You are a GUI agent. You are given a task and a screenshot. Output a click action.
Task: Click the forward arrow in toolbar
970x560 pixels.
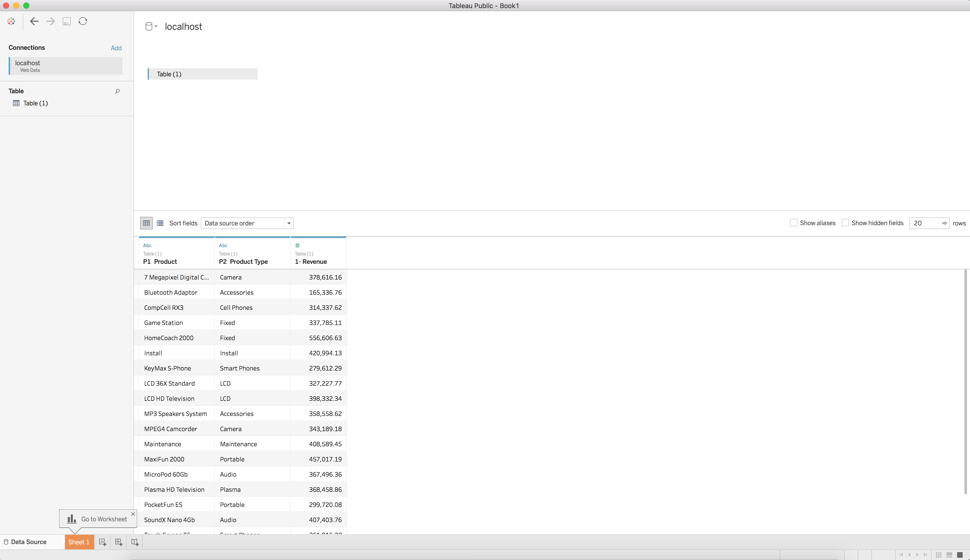click(x=50, y=21)
